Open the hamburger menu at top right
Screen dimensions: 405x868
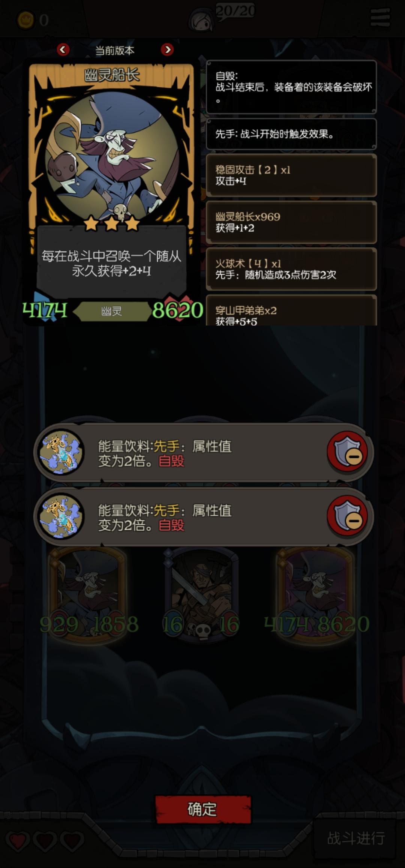(380, 17)
